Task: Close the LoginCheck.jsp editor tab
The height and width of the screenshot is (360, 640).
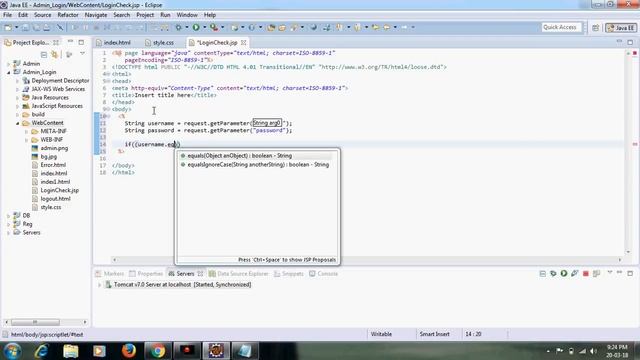Action: coord(244,42)
